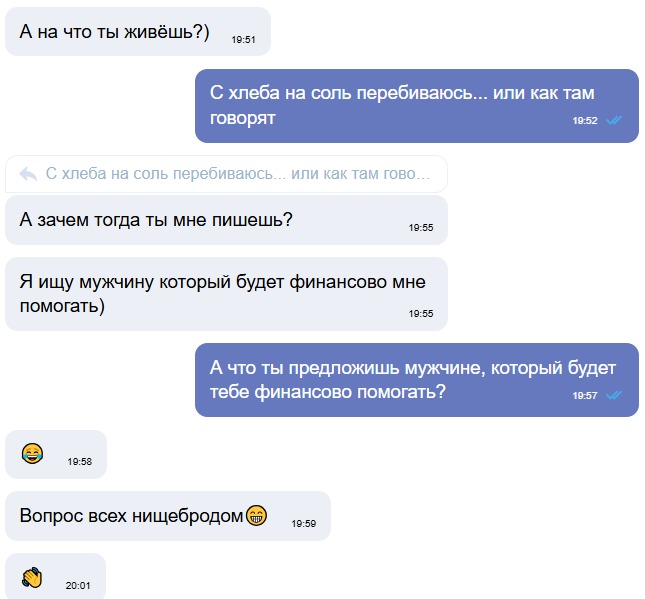Click the read checkmarks beside 19:52
Screen dimensions: 645x599
click(614, 120)
